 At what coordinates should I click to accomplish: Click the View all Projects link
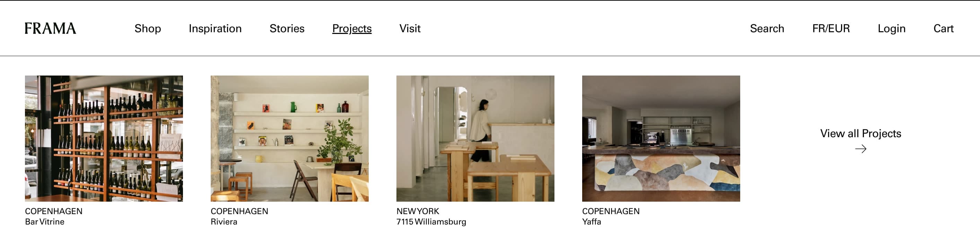(860, 133)
